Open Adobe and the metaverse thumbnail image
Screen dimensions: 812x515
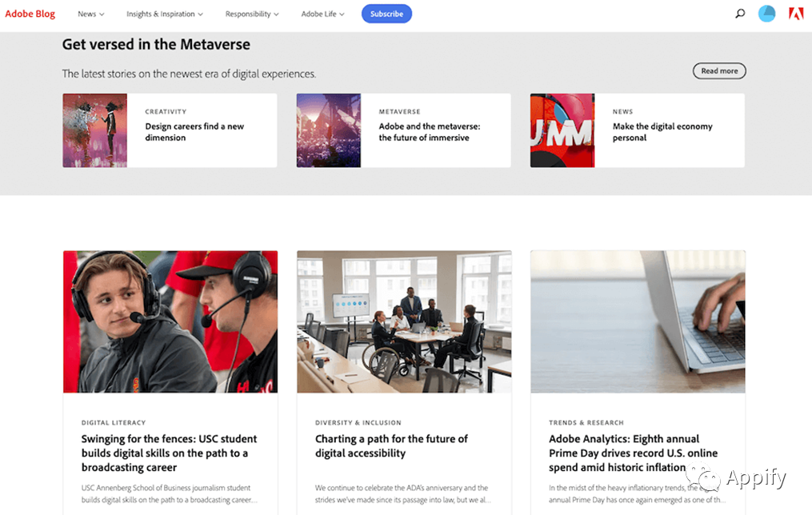pyautogui.click(x=328, y=130)
